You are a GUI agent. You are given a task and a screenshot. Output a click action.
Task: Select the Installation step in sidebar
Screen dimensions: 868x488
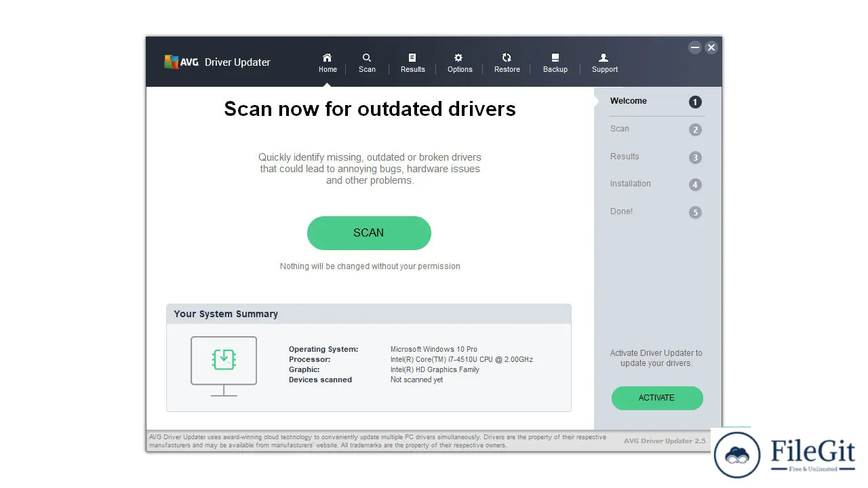(630, 184)
